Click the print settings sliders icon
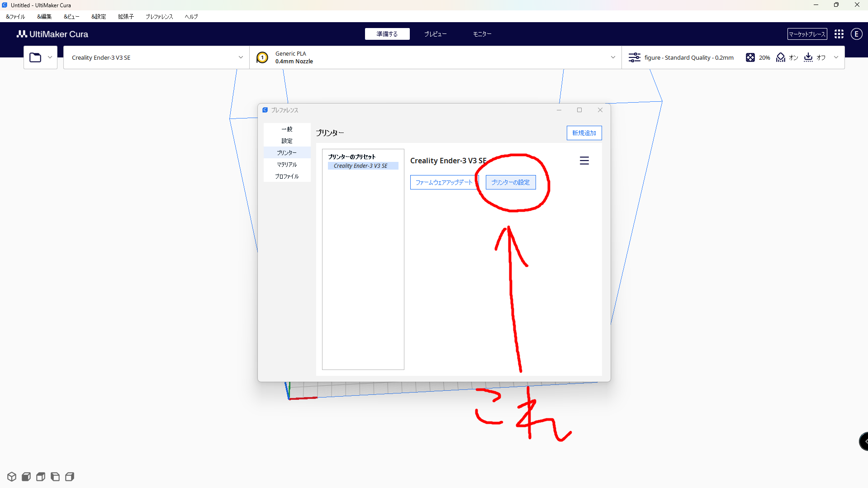868x488 pixels. [635, 57]
